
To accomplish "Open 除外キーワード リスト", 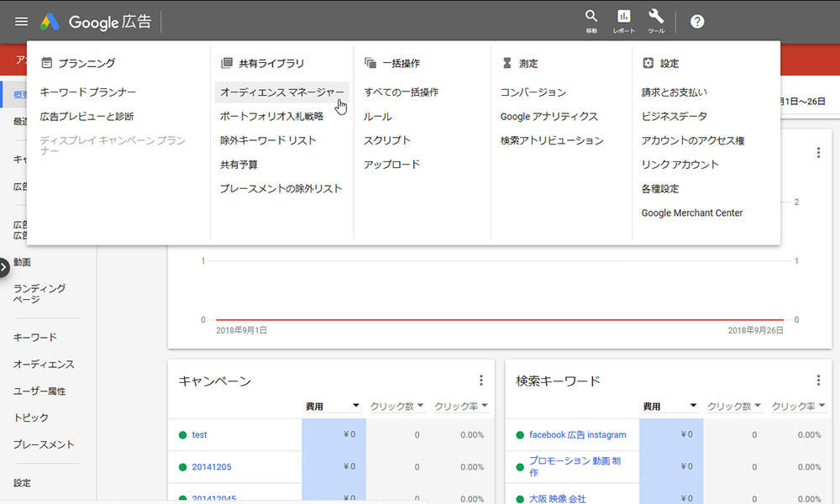I will (x=268, y=140).
